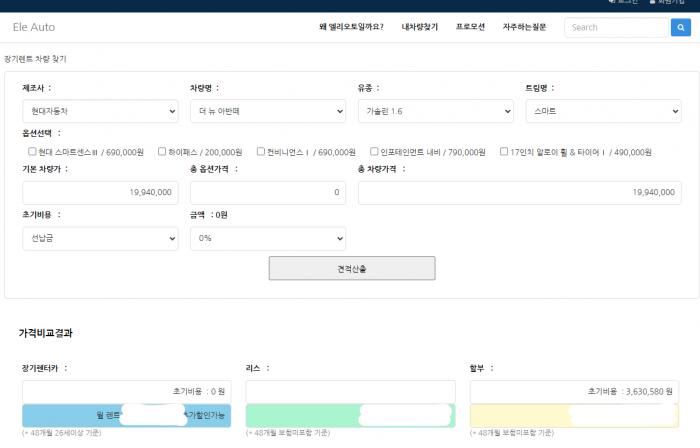Open the Ele Auto home logo link

(34, 27)
